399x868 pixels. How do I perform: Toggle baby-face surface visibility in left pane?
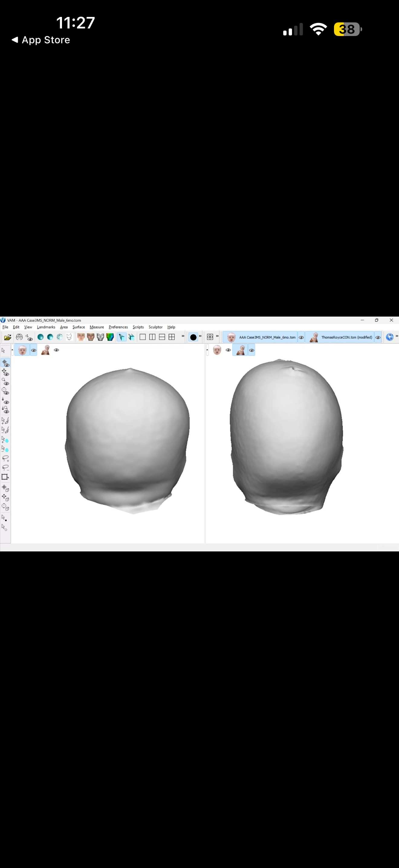[x=34, y=350]
